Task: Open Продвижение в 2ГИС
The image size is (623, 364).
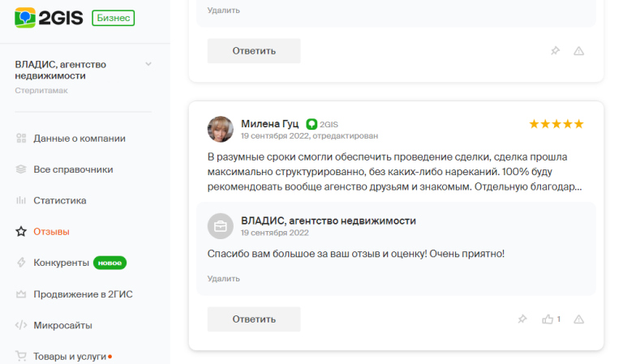Action: pyautogui.click(x=83, y=294)
